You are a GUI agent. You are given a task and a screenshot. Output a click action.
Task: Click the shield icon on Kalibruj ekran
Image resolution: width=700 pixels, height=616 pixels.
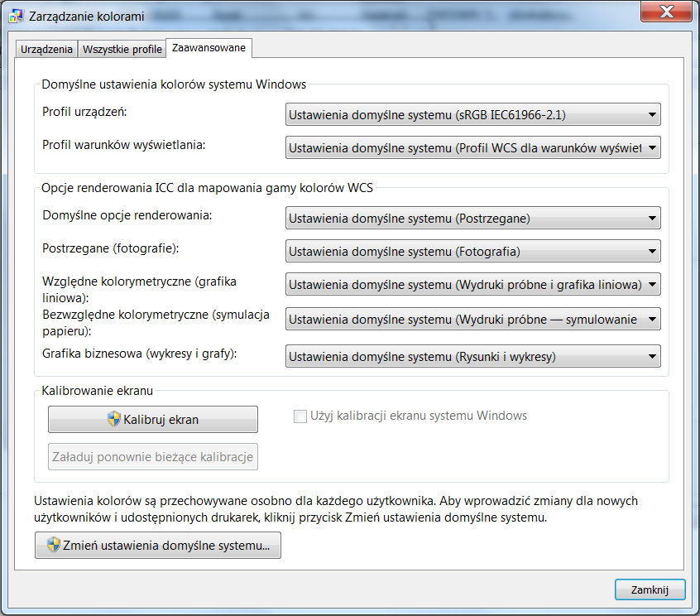(115, 419)
